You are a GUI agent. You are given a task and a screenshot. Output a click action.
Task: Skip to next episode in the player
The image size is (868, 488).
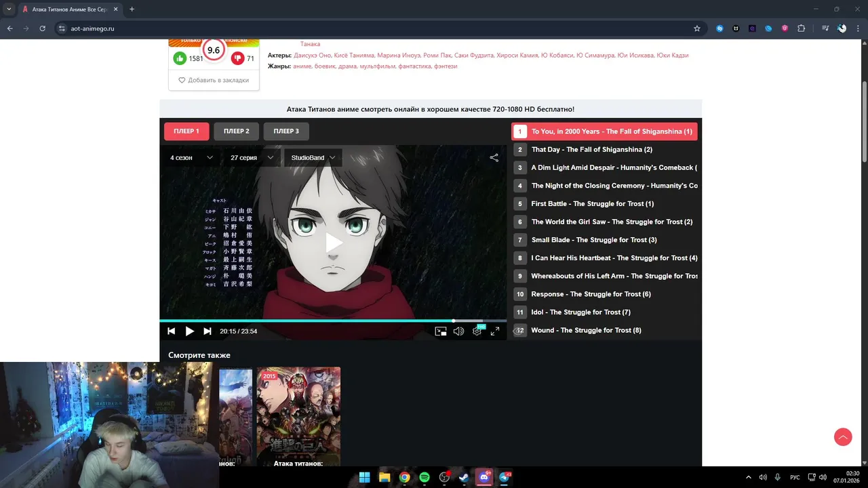208,331
